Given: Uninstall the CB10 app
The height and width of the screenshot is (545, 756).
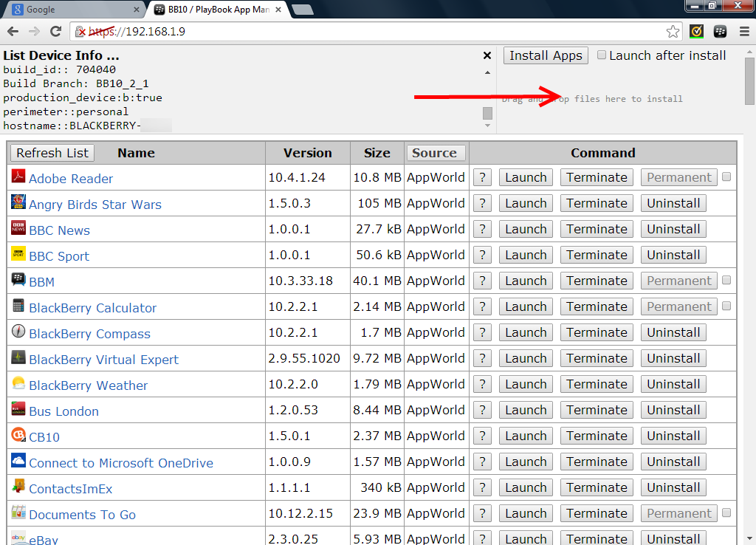Looking at the screenshot, I should (673, 436).
